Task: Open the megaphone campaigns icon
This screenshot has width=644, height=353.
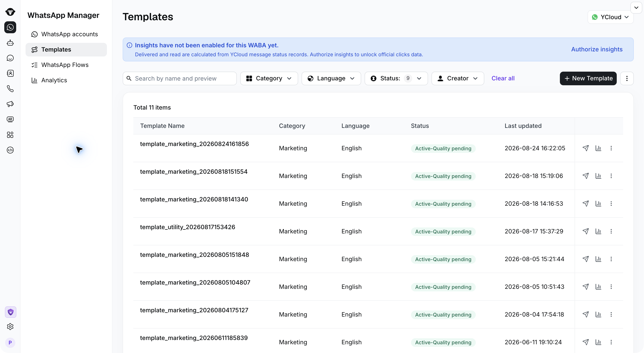Action: (x=10, y=104)
